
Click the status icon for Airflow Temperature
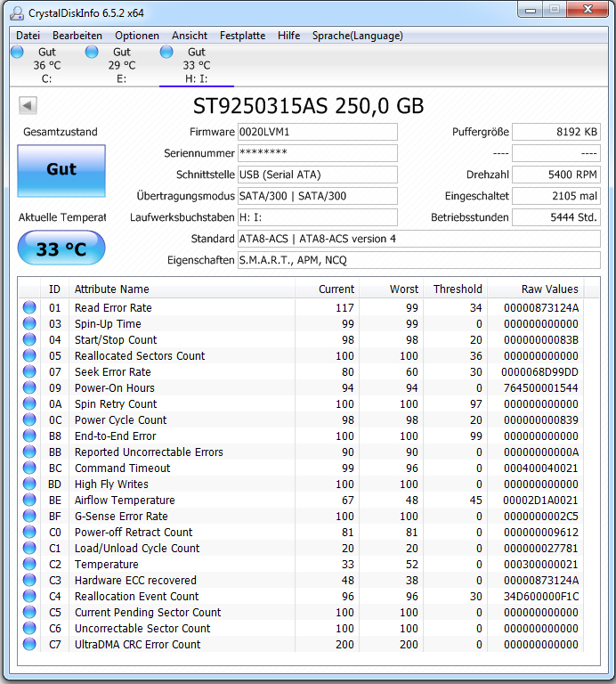tap(29, 500)
